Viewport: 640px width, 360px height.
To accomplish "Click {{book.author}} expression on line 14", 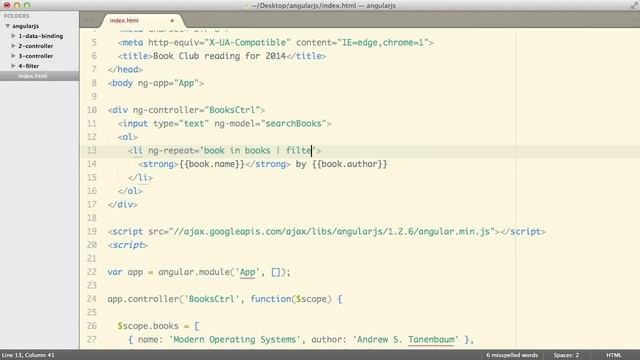I will 349,164.
